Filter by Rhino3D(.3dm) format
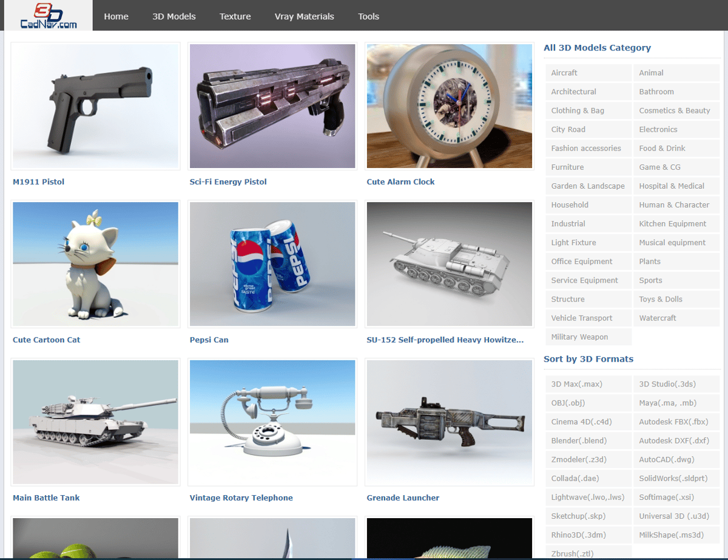The height and width of the screenshot is (560, 728). point(588,535)
